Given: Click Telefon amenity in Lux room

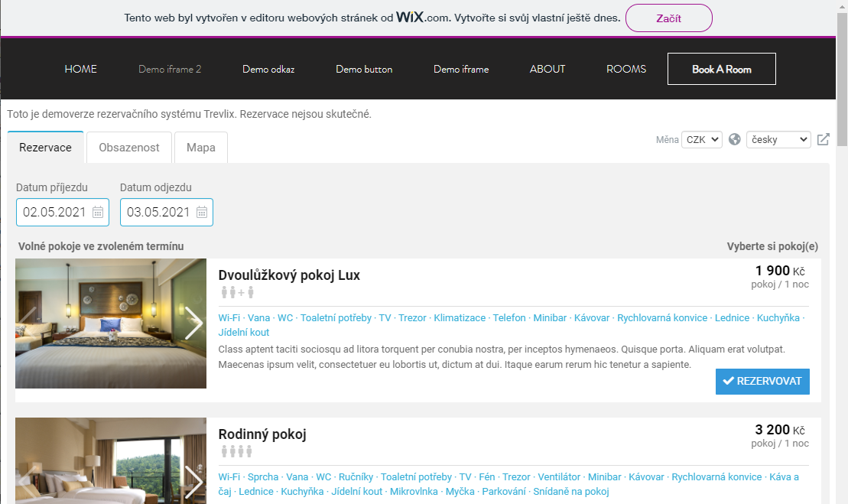Looking at the screenshot, I should pyautogui.click(x=509, y=318).
